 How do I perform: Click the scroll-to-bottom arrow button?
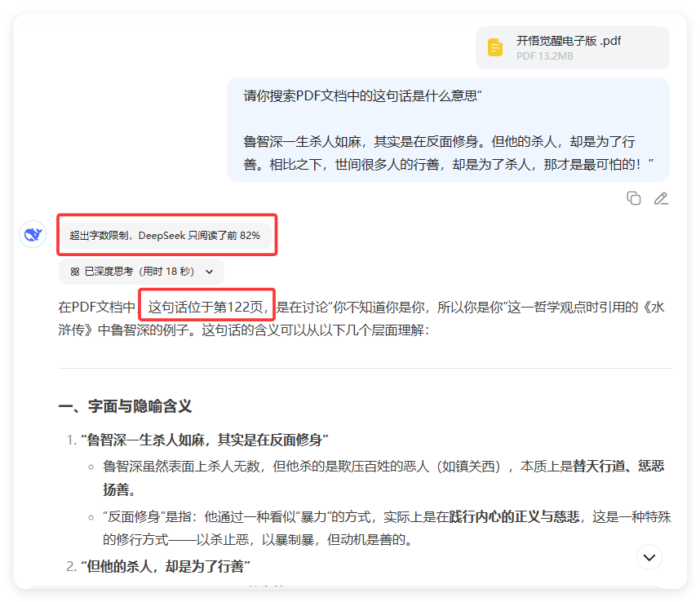point(649,557)
